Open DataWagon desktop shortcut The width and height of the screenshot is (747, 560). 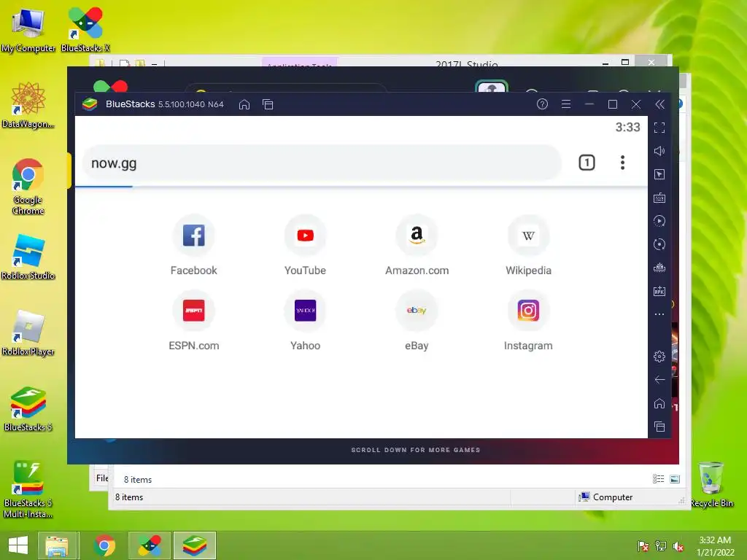[28, 105]
